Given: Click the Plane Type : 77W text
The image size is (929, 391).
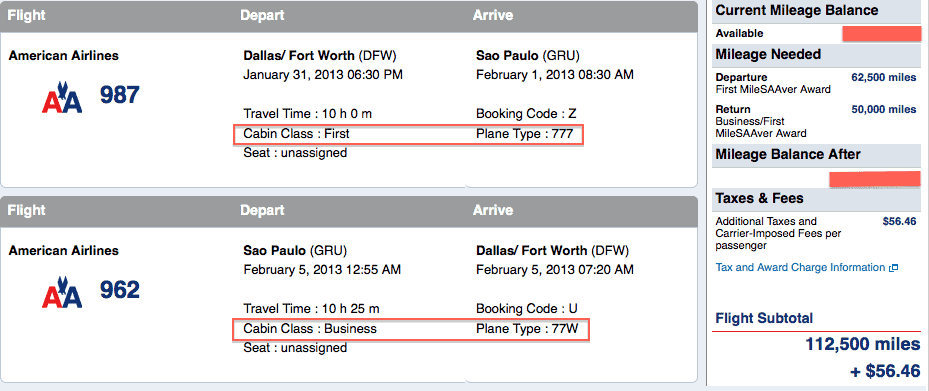Looking at the screenshot, I should click(x=527, y=328).
